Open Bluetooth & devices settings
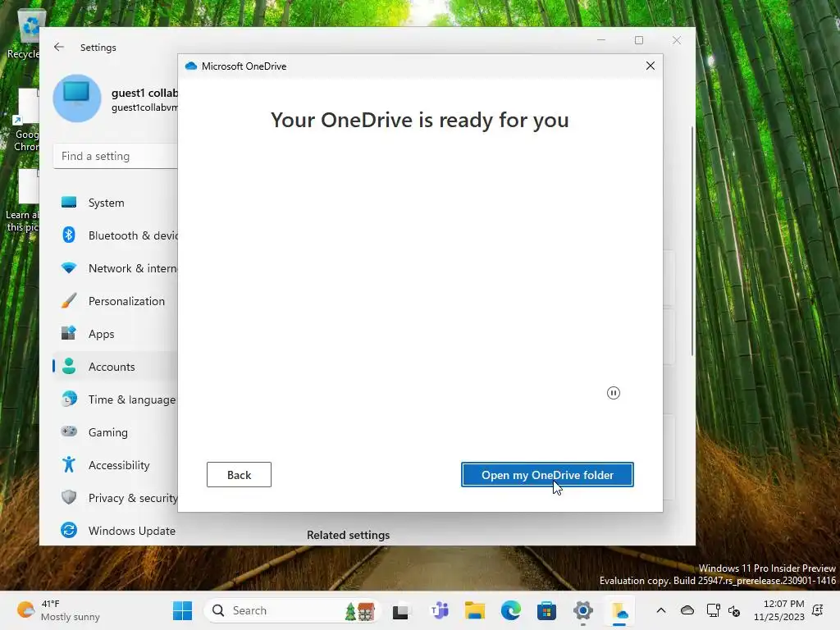Screen dimensions: 840x630 click(115, 235)
